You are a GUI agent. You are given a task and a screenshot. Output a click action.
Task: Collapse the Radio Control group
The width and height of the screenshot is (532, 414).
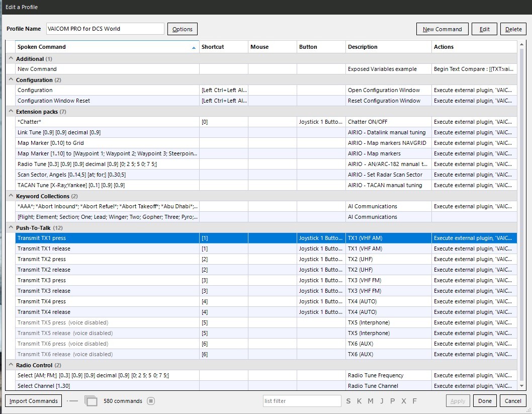(x=11, y=365)
